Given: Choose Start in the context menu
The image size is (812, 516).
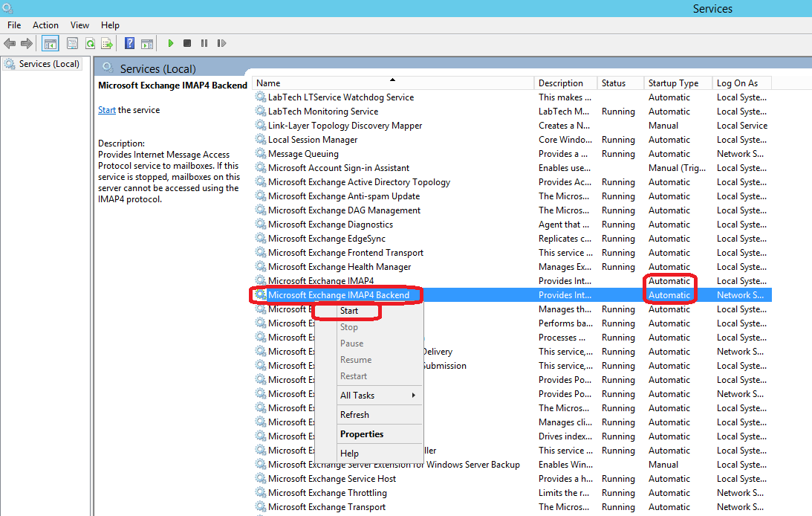Looking at the screenshot, I should click(x=349, y=311).
